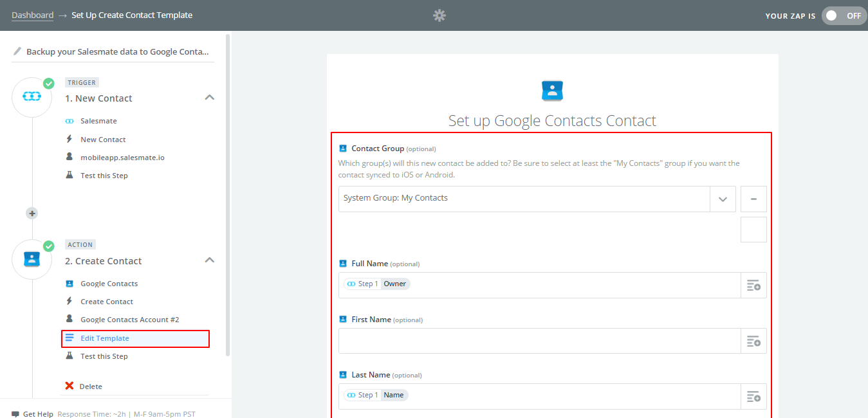
Task: Click the TRIGGER label badge
Action: 82,82
